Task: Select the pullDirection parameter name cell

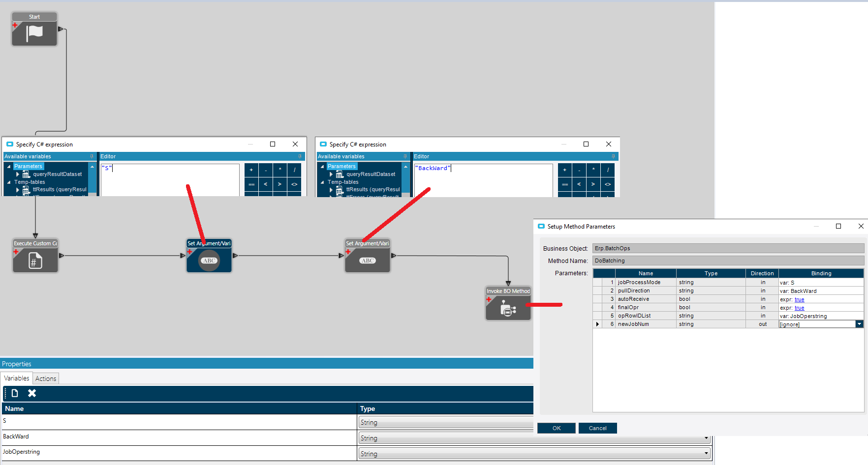Action: (x=646, y=291)
